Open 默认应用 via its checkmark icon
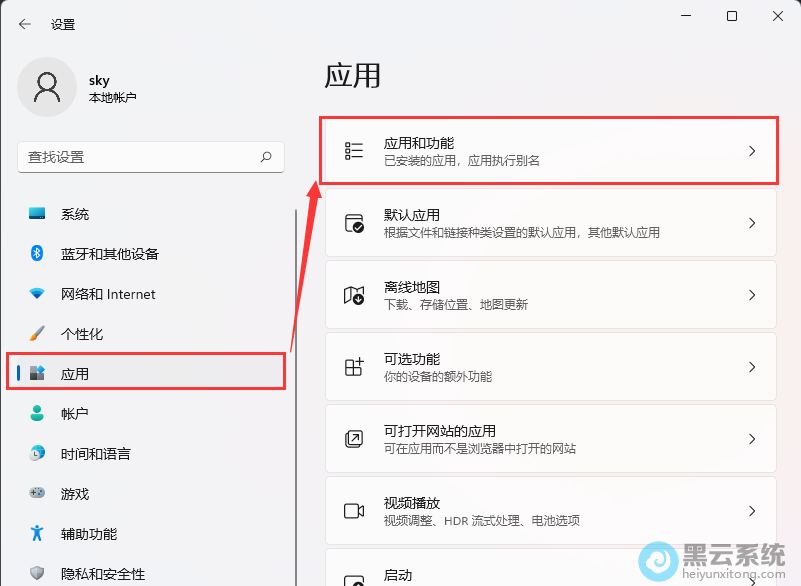Screen dimensions: 801x586 [x=352, y=222]
